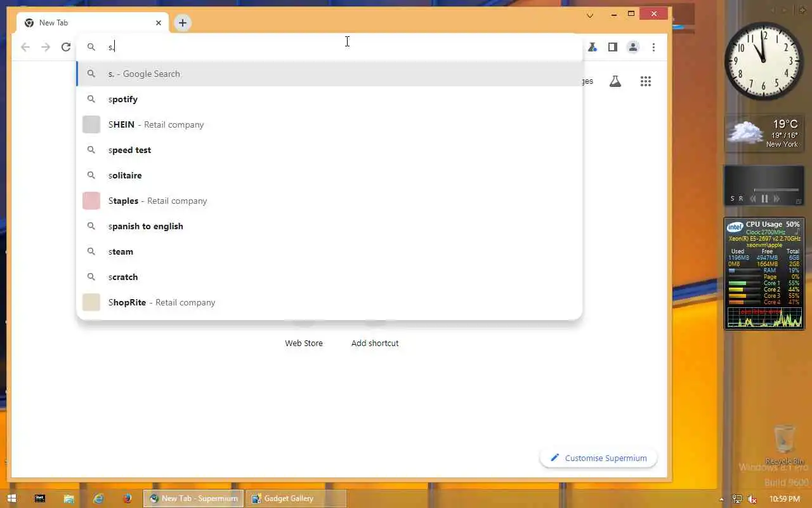The height and width of the screenshot is (508, 812).
Task: Click the analog clock gadget
Action: (x=764, y=62)
